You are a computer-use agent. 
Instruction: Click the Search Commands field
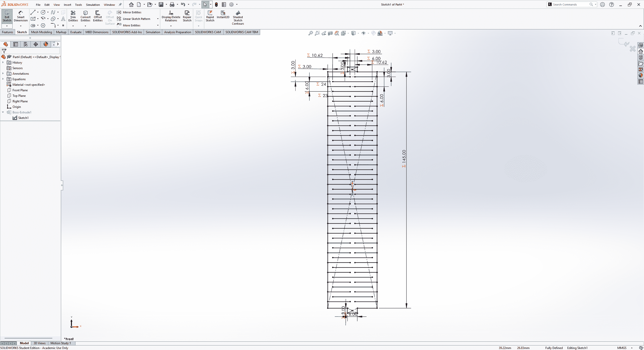(572, 5)
